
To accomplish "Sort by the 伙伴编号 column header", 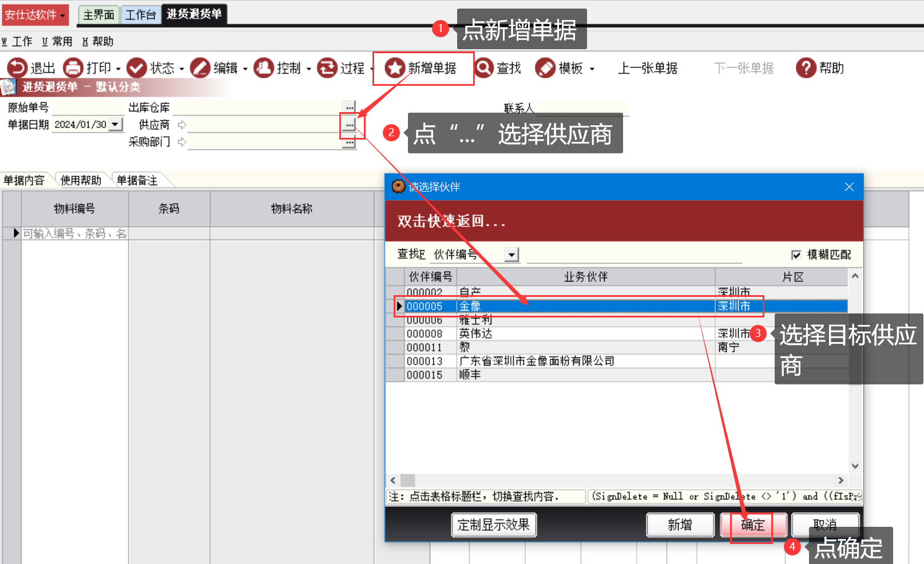I will (430, 277).
